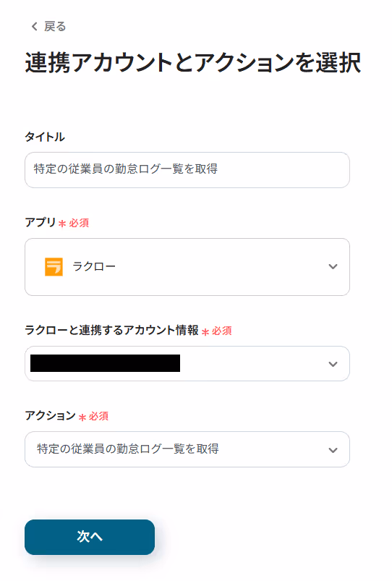Click the blacked-out account value
This screenshot has width=392, height=581.
[x=105, y=363]
